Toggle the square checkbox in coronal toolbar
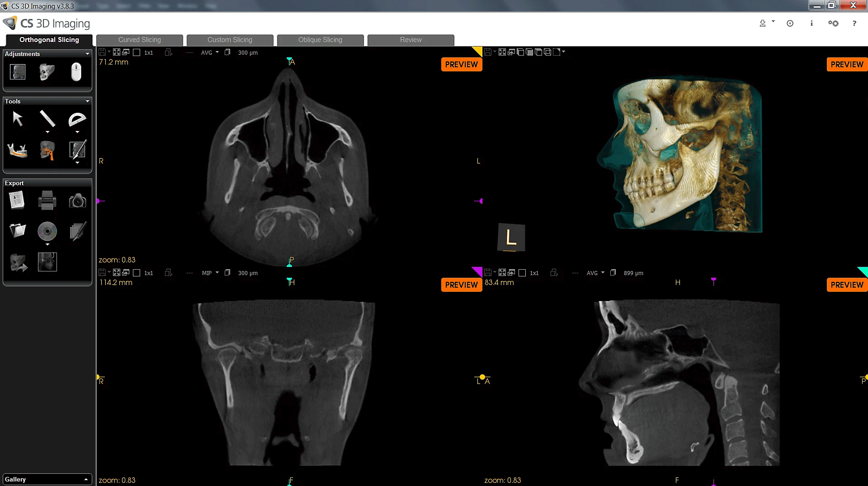The image size is (868, 486). tap(137, 273)
